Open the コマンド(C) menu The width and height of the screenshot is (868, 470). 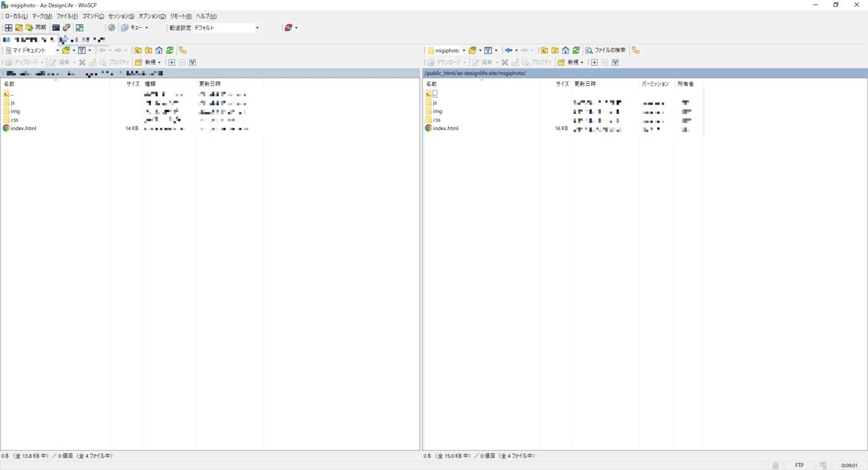[x=93, y=16]
